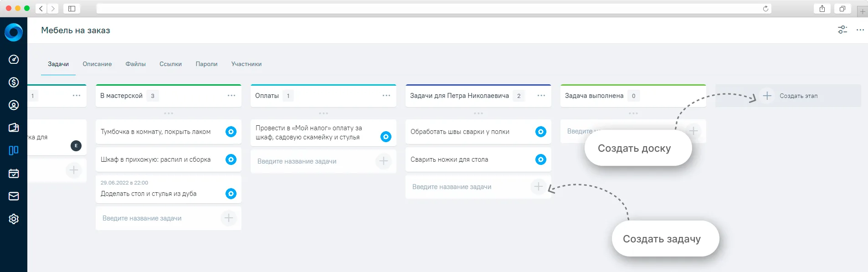This screenshot has width=868, height=272.
Task: Click plus to add task in 'В мастерской'
Action: click(x=229, y=218)
